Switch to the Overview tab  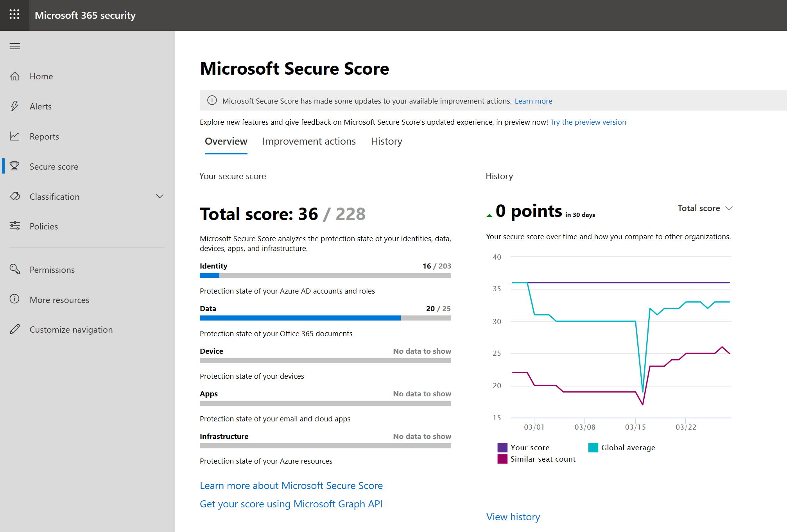tap(226, 142)
